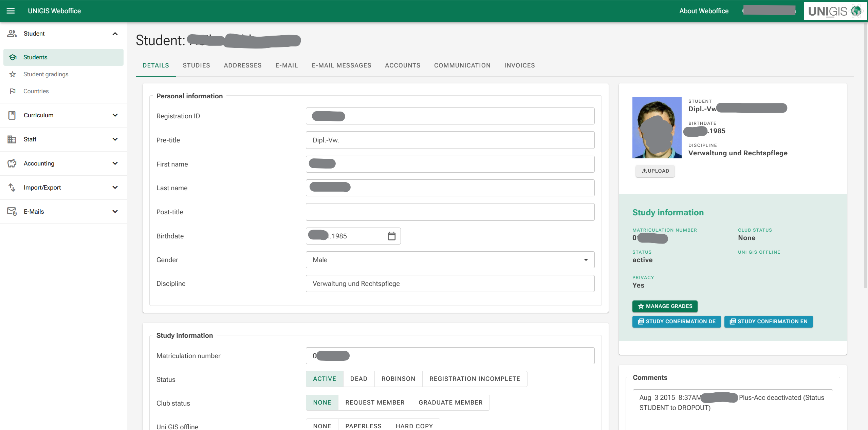Set Status to REGISTRATION INCOMPLETE
This screenshot has height=430, width=868.
coord(475,379)
